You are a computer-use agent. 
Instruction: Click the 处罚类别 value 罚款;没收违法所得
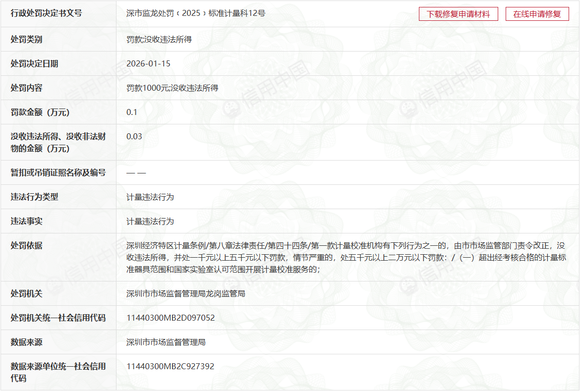(159, 39)
